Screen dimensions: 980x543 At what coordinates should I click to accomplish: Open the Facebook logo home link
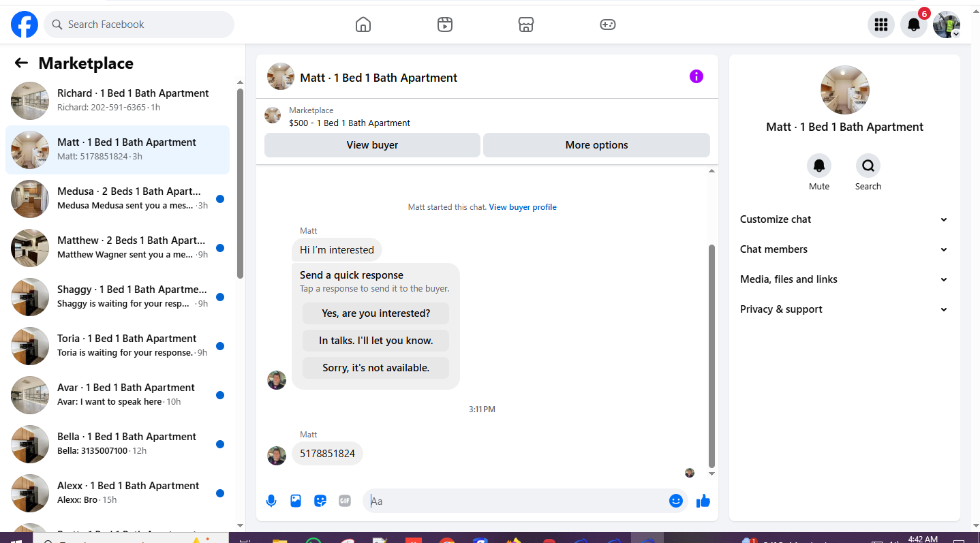(x=25, y=25)
